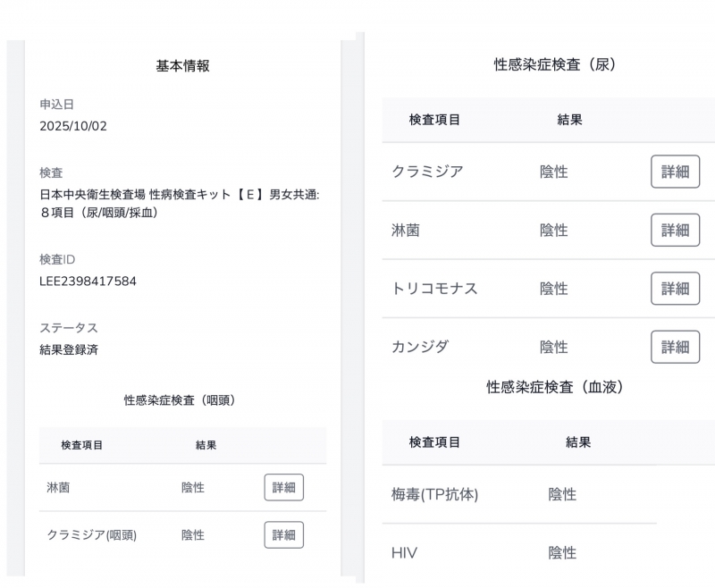This screenshot has height=588, width=715.
Task: Click the 結果登録済 status text
Action: pyautogui.click(x=69, y=349)
